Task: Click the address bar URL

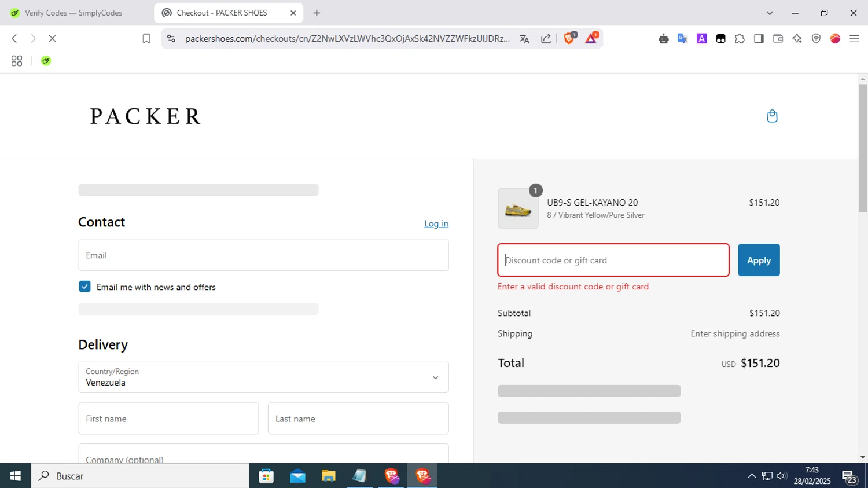Action: 347,39
